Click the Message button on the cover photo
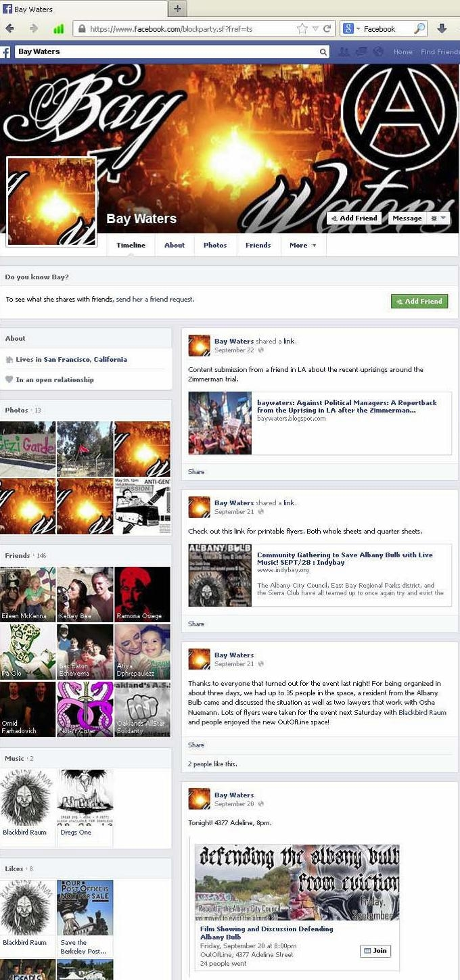 coord(407,218)
